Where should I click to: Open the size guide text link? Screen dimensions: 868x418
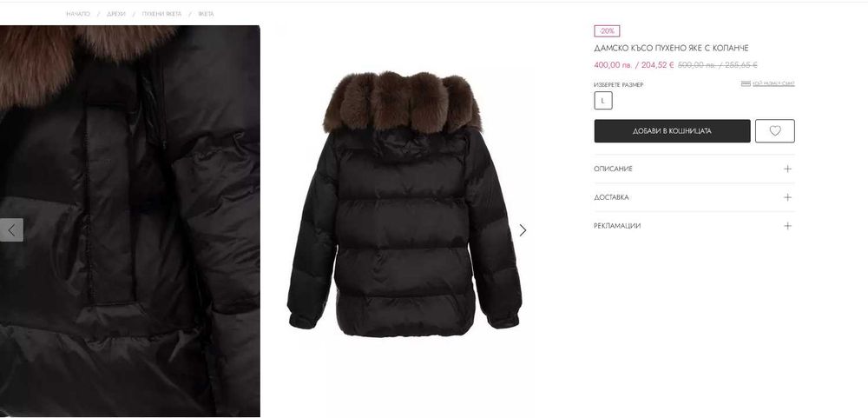pos(773,83)
